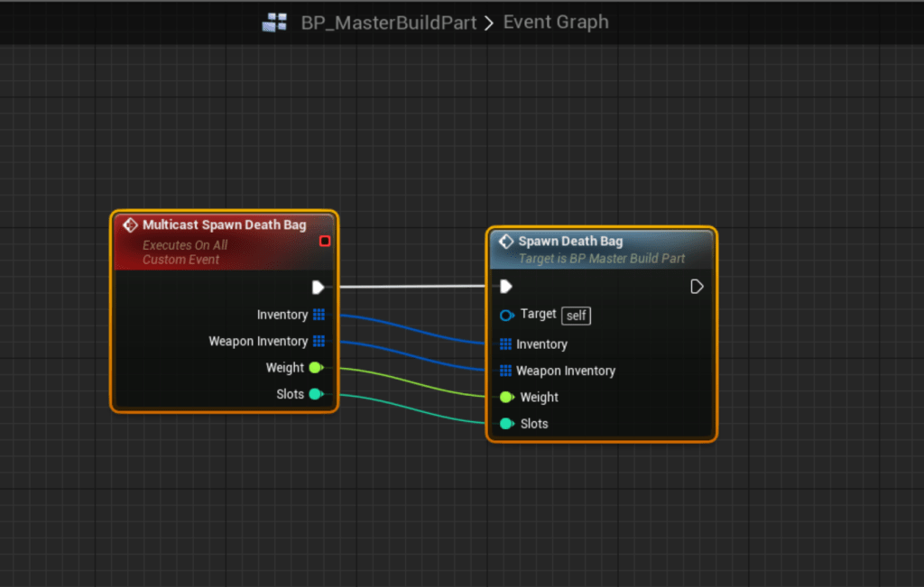Select the Multicast Spawn Death Bag node title
Image resolution: width=924 pixels, height=587 pixels.
[224, 225]
